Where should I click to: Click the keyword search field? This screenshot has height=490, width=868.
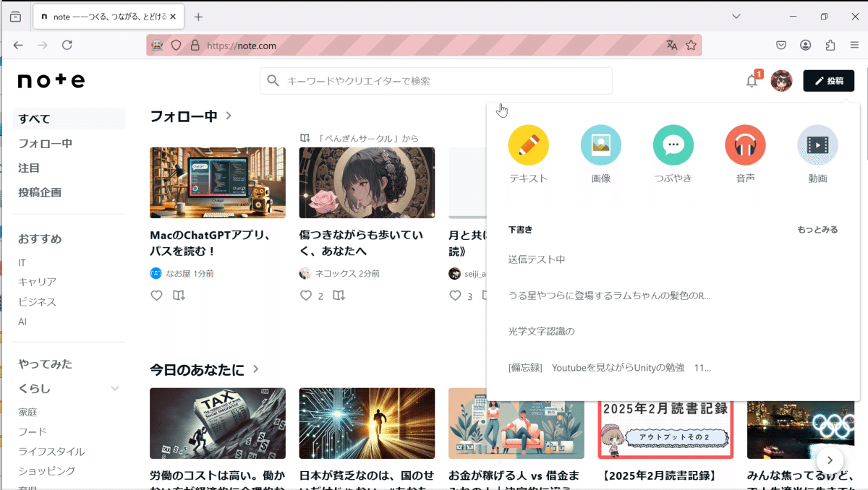[x=435, y=80]
